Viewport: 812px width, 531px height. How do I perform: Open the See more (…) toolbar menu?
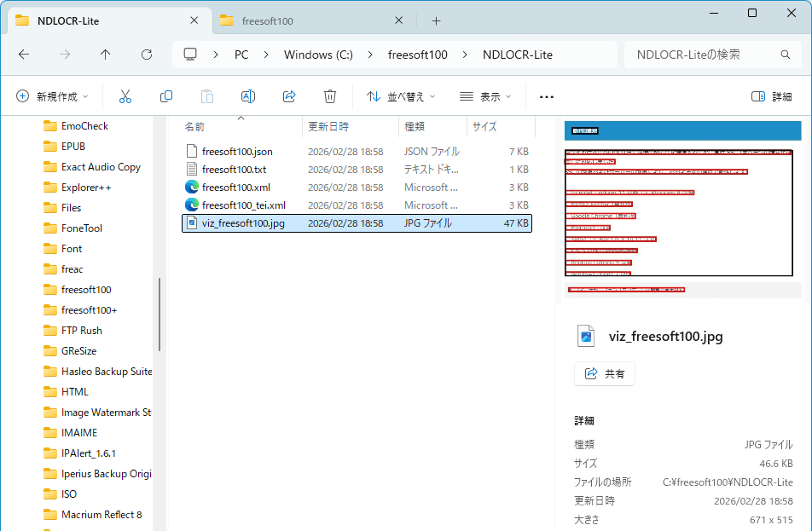[x=547, y=96]
